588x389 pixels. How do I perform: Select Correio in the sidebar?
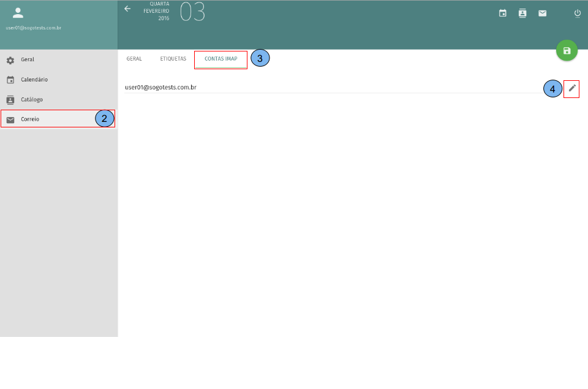(x=30, y=119)
